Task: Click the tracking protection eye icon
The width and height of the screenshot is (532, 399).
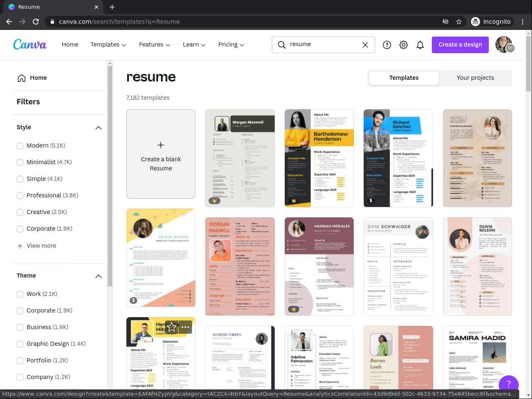Action: coord(446,22)
